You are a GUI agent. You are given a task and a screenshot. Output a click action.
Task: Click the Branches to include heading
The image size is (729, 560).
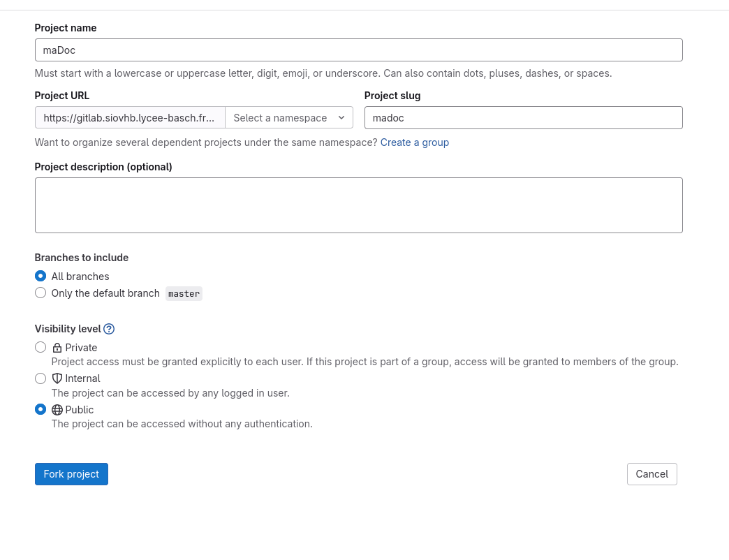coord(82,258)
